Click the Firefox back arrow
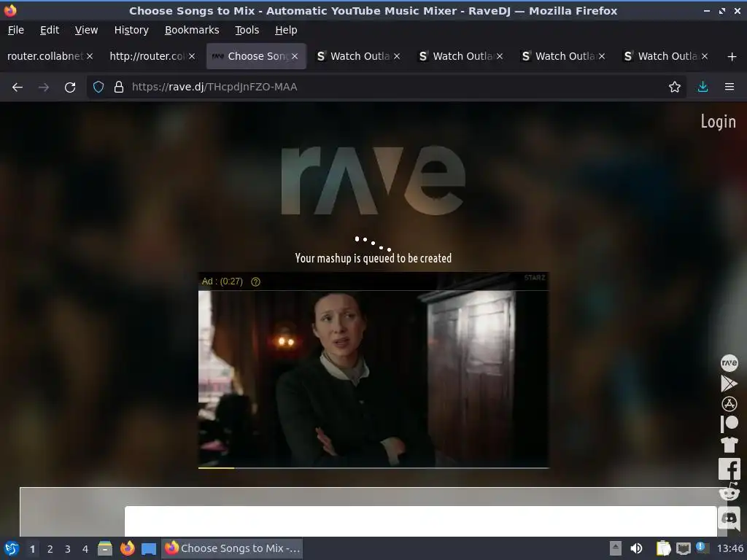This screenshot has height=560, width=747. tap(18, 87)
